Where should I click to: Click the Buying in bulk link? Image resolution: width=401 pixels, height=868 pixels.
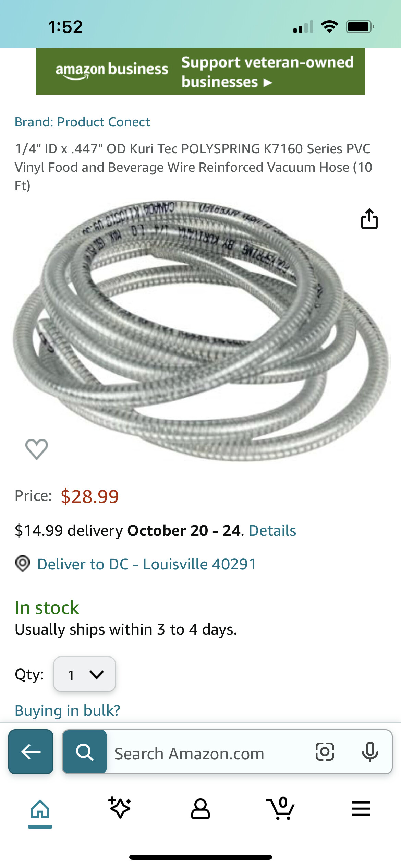coord(68,710)
